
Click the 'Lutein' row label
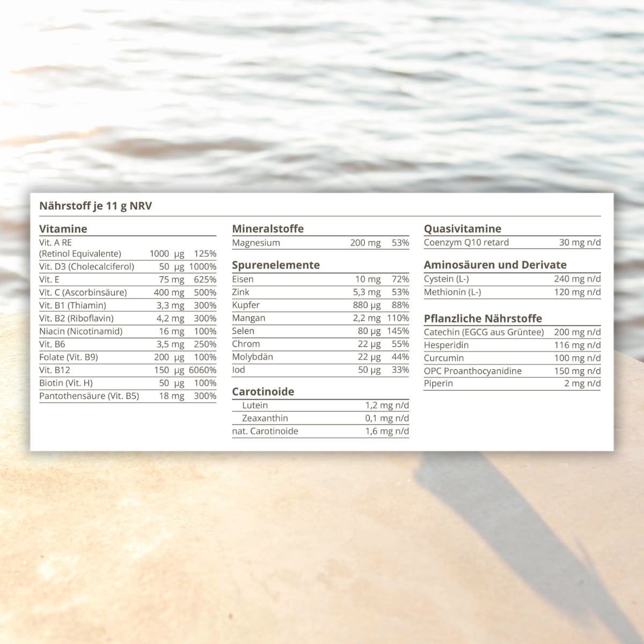[x=255, y=406]
